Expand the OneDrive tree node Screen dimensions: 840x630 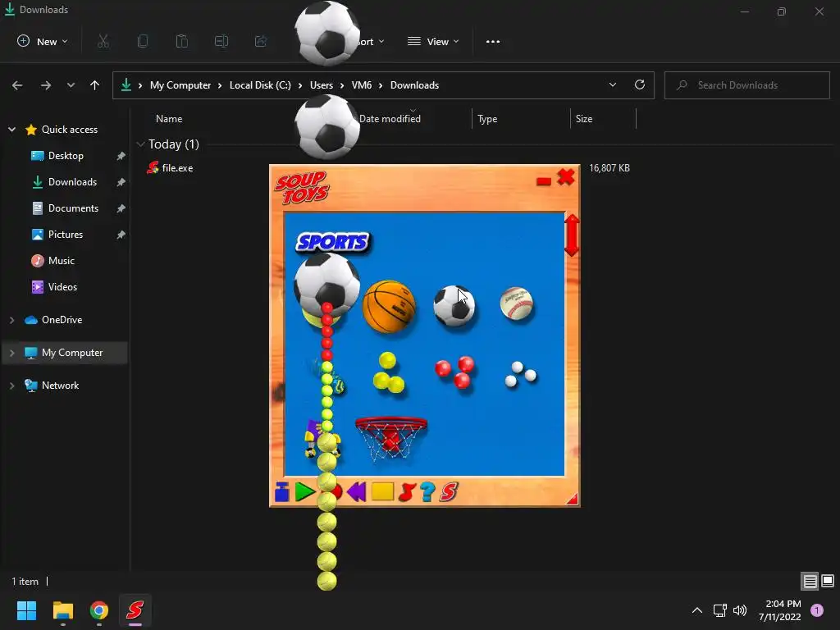11,320
